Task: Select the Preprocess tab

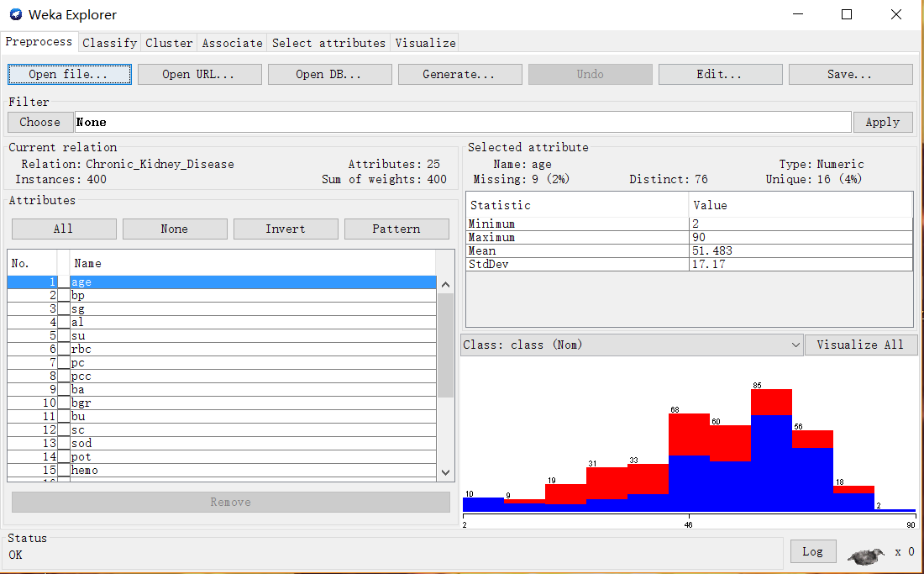Action: tap(39, 42)
